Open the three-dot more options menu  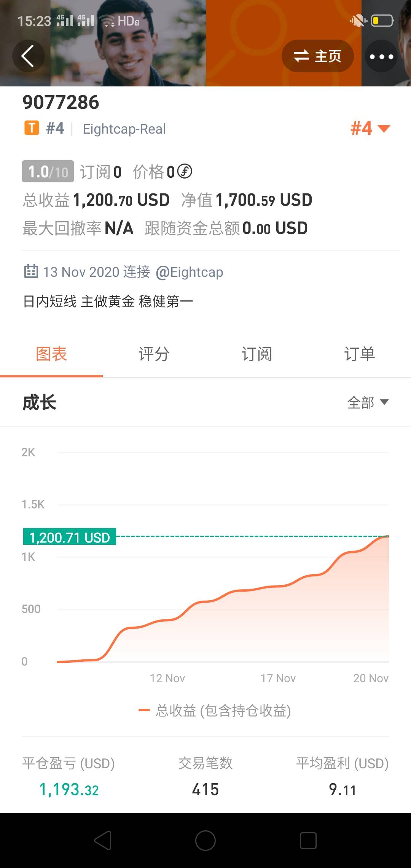pos(381,56)
